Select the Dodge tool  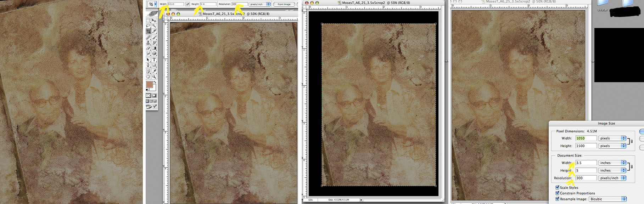[154, 53]
